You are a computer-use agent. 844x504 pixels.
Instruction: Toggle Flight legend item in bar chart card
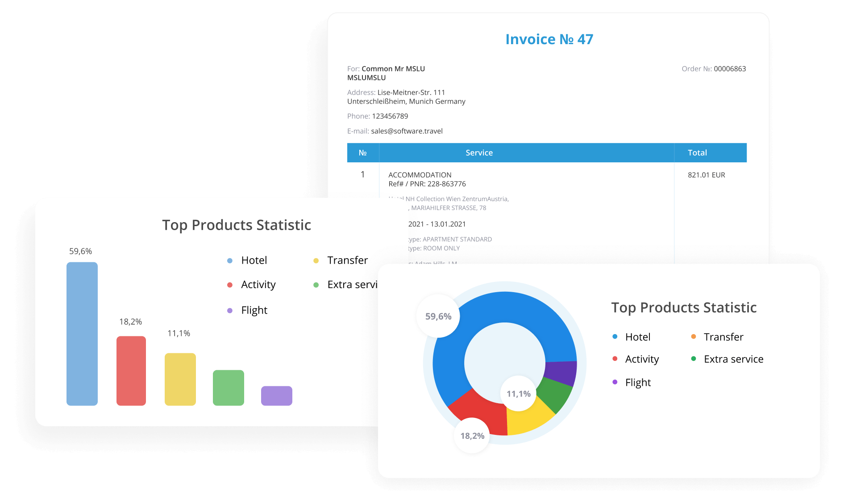254,310
